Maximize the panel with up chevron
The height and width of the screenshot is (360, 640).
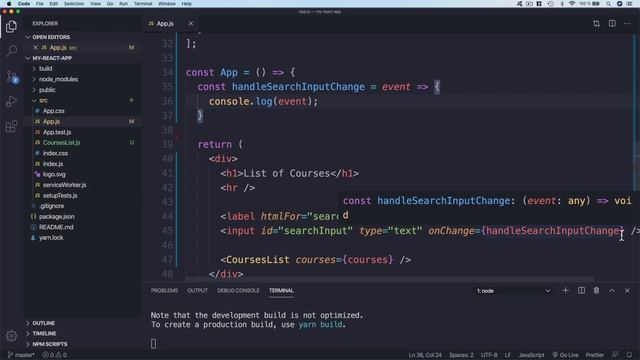pyautogui.click(x=612, y=291)
